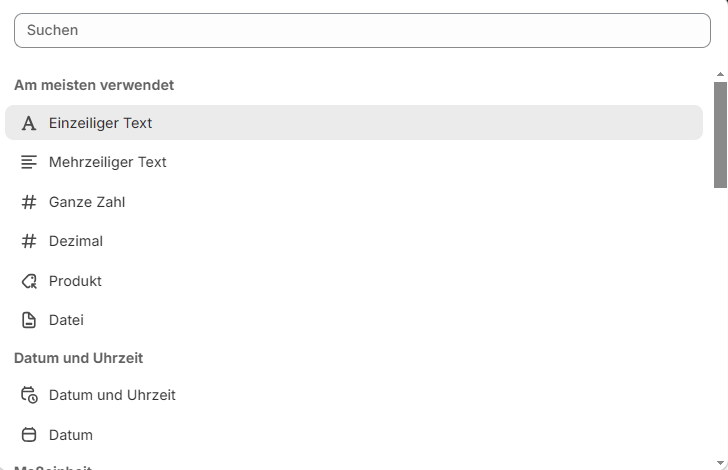The image size is (728, 470).
Task: Click the scrollbar up arrow
Action: [720, 75]
